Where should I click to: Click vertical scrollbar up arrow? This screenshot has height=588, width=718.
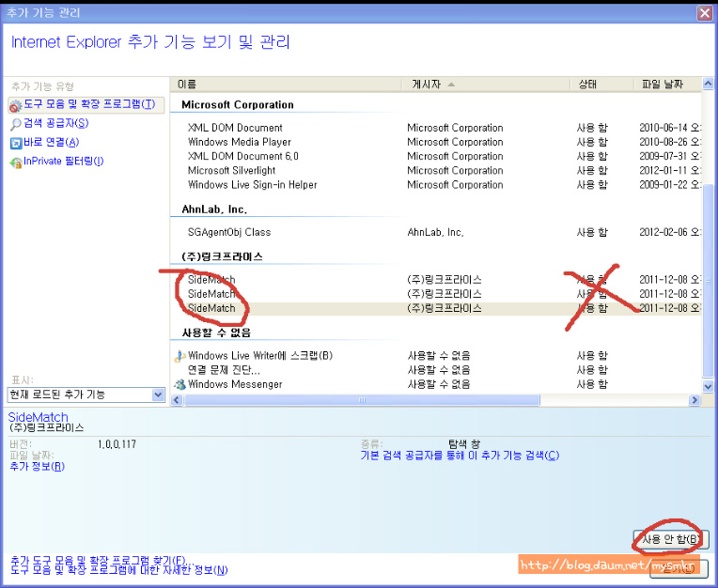click(708, 84)
